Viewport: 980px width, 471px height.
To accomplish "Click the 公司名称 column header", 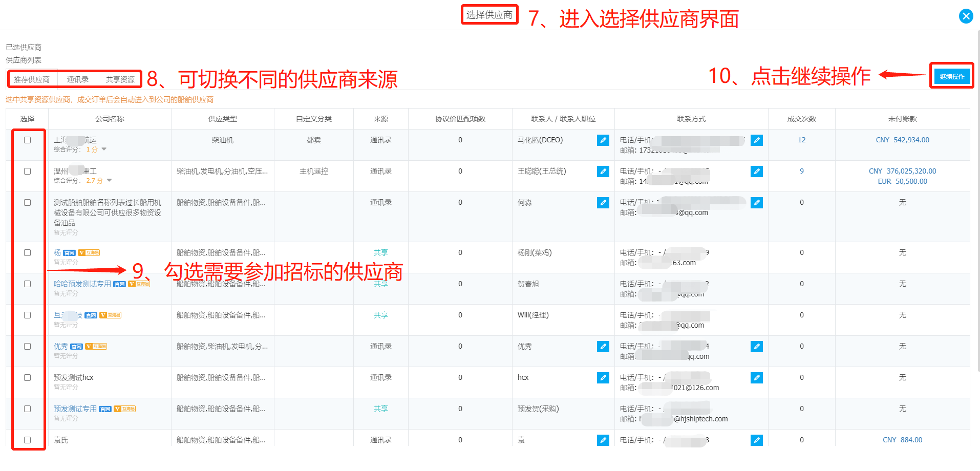I will coord(110,119).
